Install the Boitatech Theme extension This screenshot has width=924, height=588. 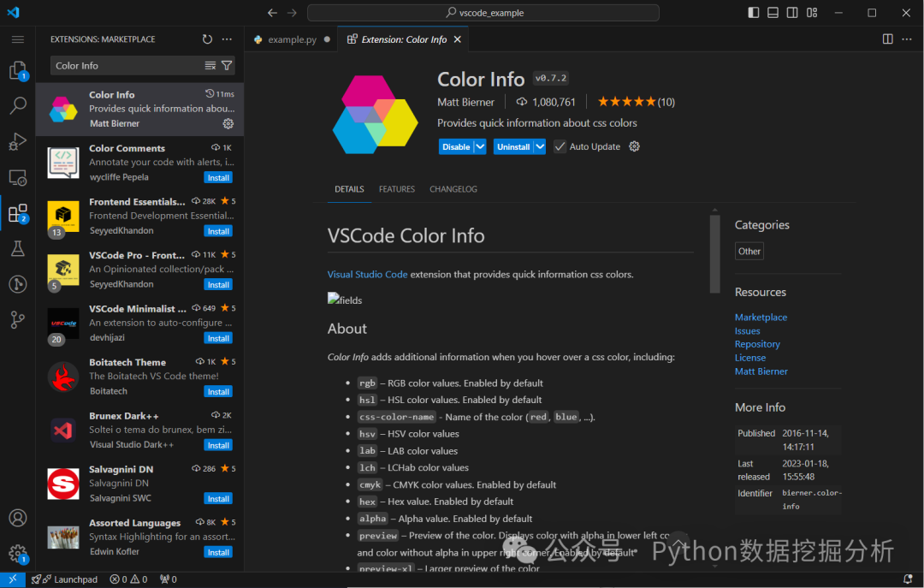tap(218, 392)
